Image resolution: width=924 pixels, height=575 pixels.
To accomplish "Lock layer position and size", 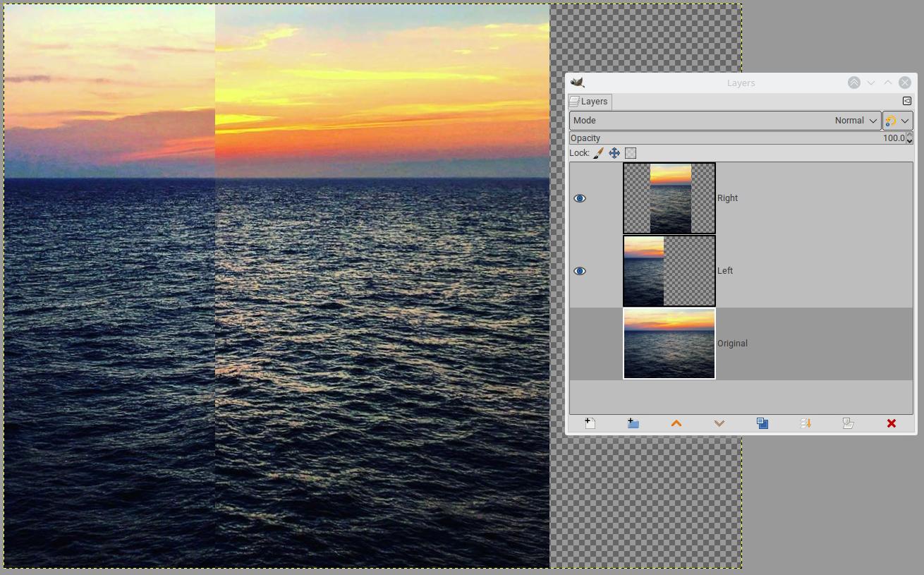I will point(614,153).
